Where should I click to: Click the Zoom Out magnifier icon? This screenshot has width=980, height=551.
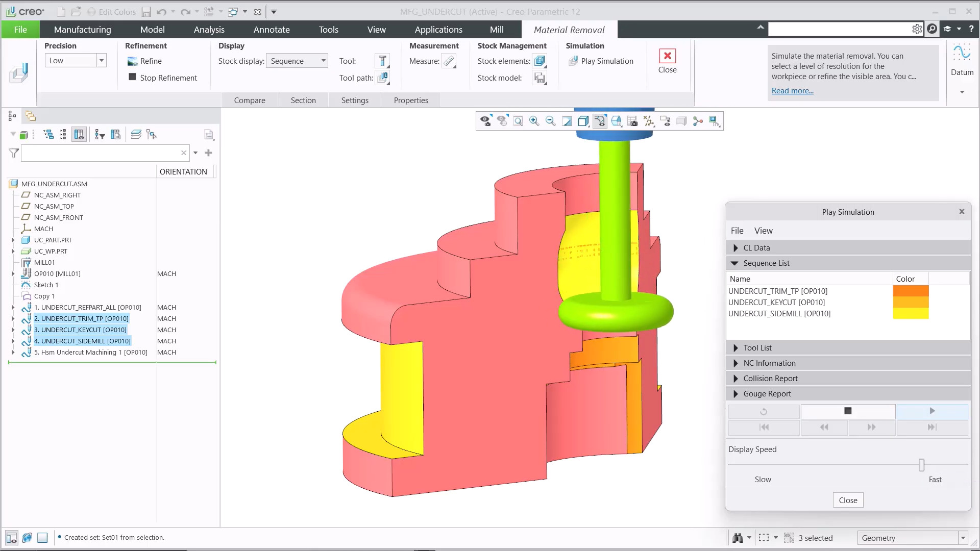(x=550, y=121)
